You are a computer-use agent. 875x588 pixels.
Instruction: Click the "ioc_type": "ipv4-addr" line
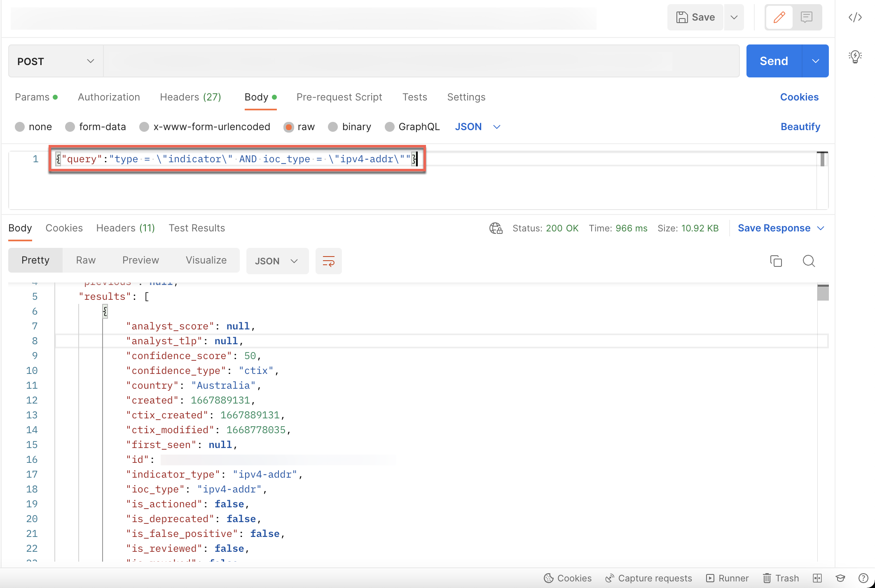click(x=197, y=489)
